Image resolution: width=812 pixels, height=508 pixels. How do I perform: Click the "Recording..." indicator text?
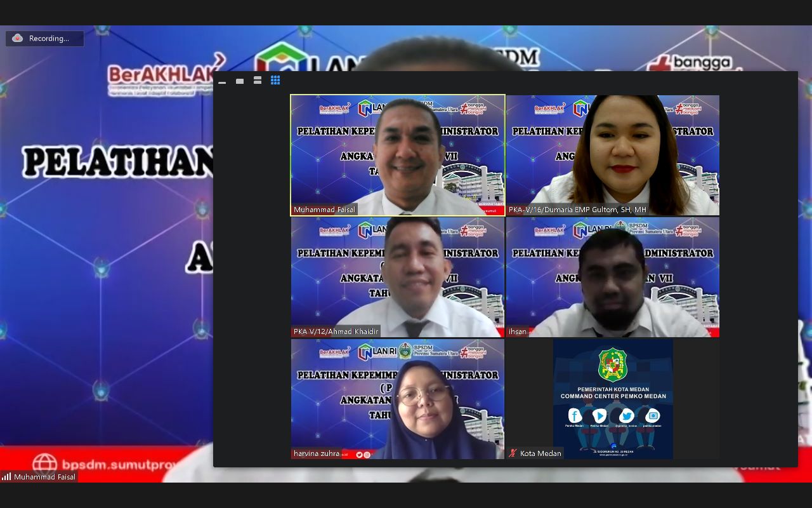[49, 38]
